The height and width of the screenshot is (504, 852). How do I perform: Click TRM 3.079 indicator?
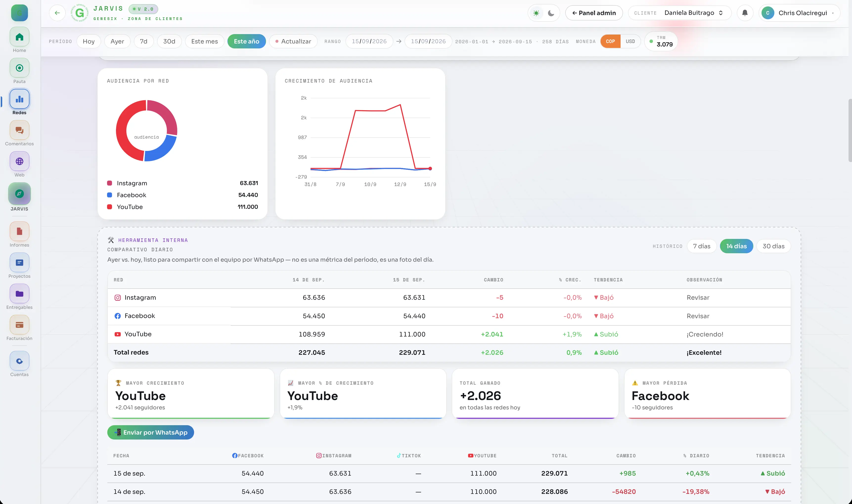661,42
